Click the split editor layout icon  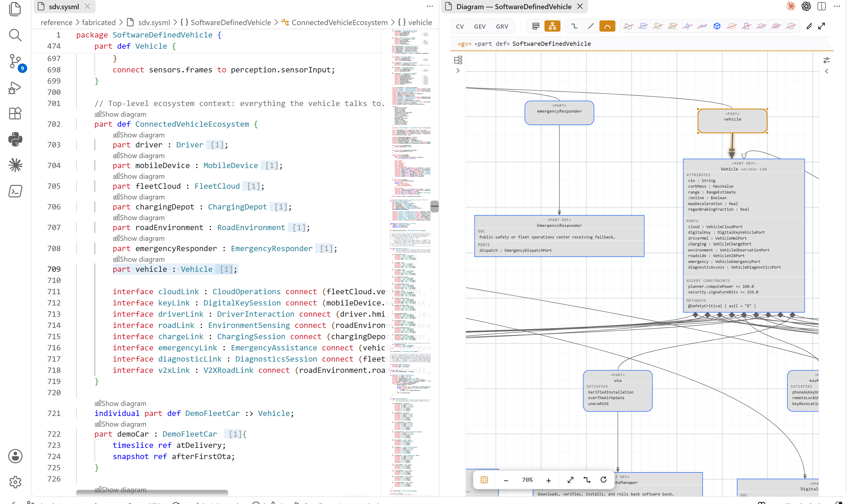tap(822, 6)
